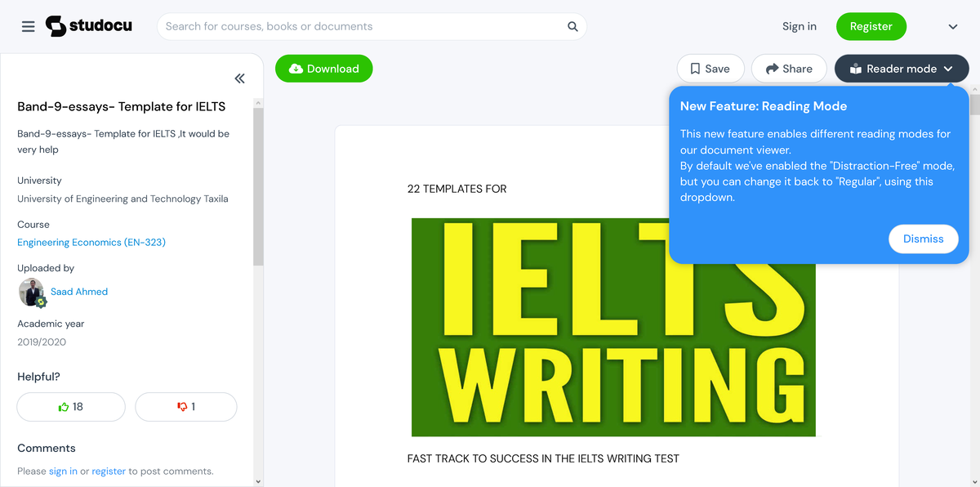Click Saad Ahmed's profile avatar
The height and width of the screenshot is (487, 980).
[x=30, y=292]
